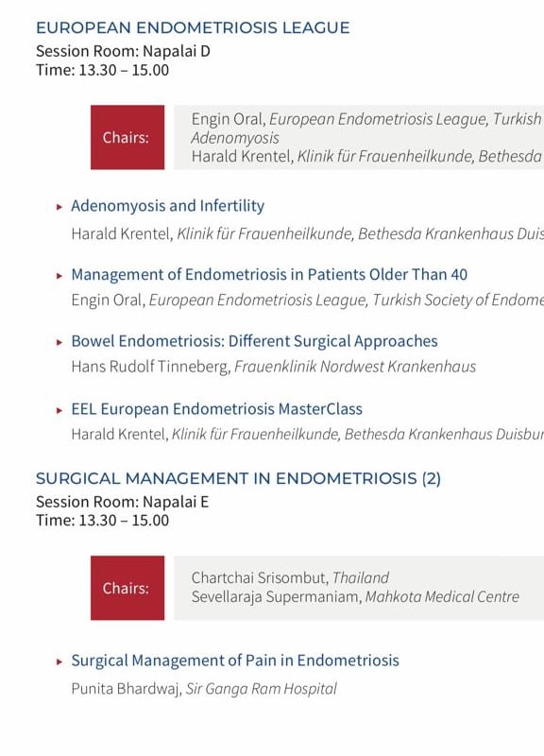
Task: Click the arrow bullet before Bowel Endometriosis
Action: tap(59, 342)
